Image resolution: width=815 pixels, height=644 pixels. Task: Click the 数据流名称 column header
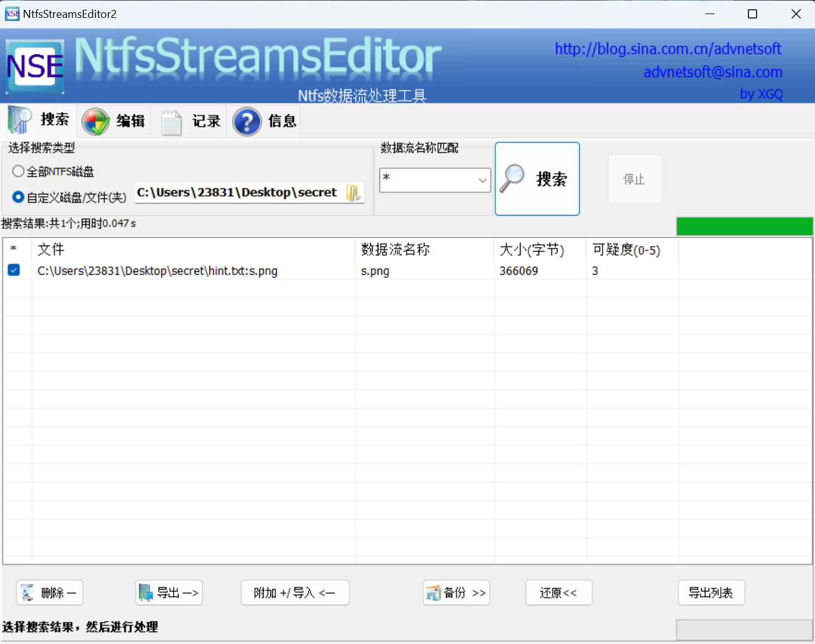(424, 249)
